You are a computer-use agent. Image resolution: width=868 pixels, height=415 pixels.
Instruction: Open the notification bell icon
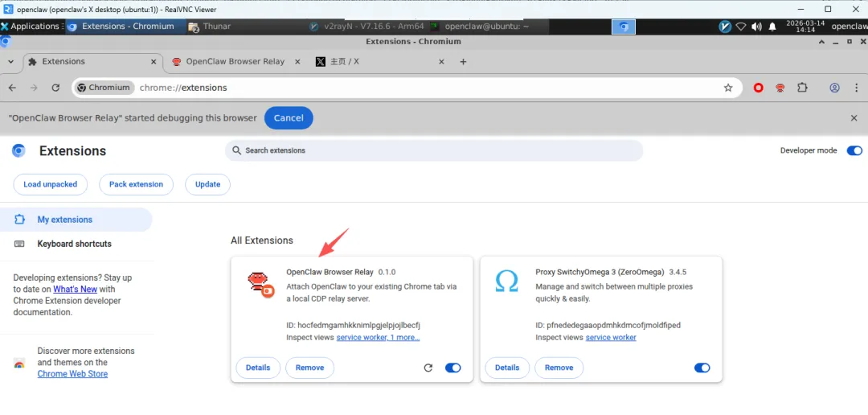click(x=772, y=26)
